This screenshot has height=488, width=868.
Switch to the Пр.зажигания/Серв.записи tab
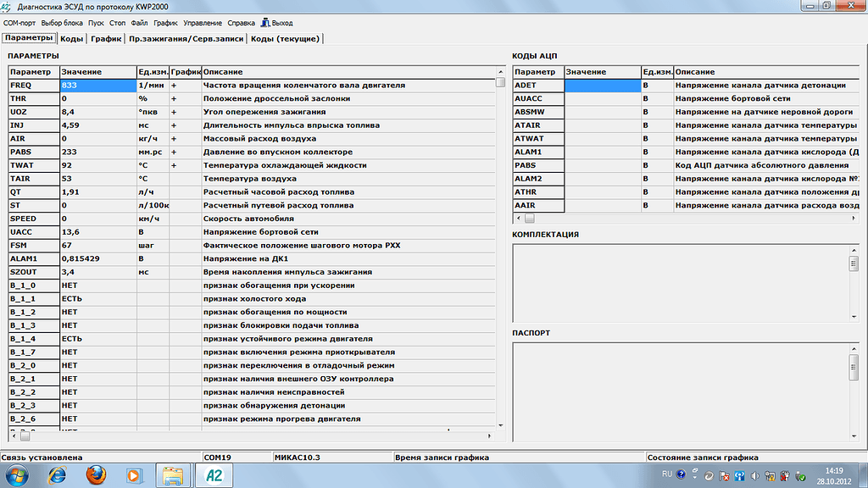point(186,38)
